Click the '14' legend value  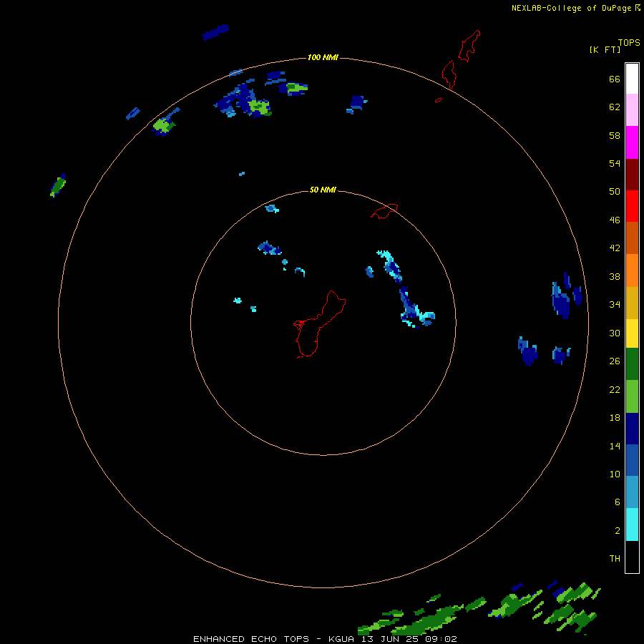coord(615,446)
